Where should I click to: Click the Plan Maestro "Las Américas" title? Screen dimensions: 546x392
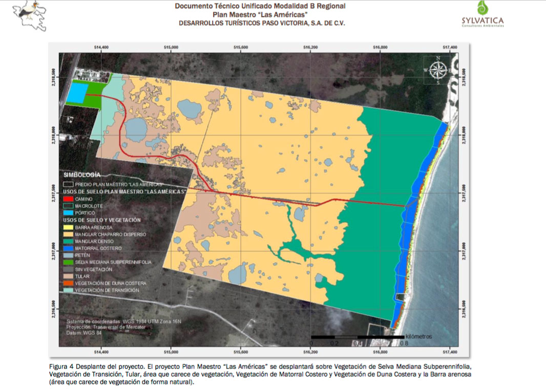click(x=260, y=14)
